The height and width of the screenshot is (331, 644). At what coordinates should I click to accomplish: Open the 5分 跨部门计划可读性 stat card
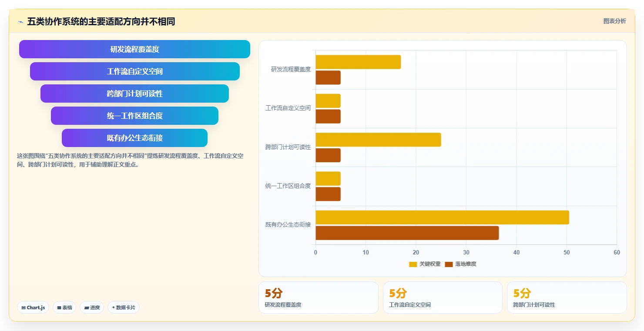(x=567, y=298)
